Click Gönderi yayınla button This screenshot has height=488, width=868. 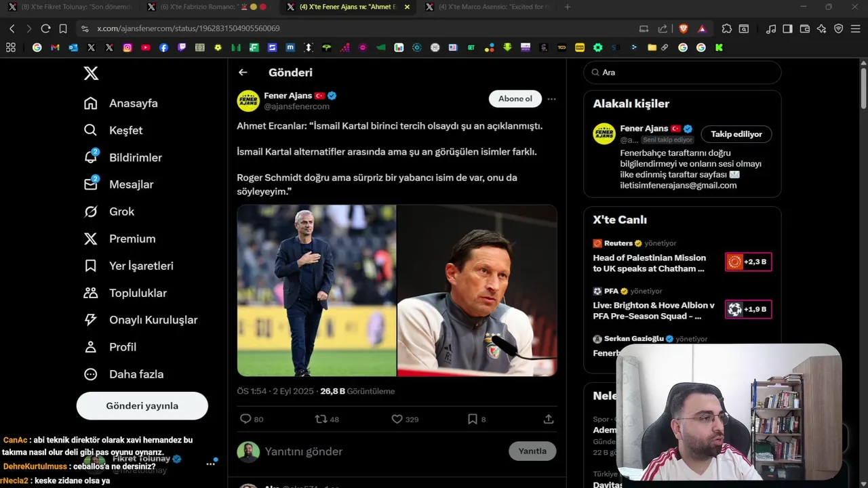pyautogui.click(x=142, y=406)
